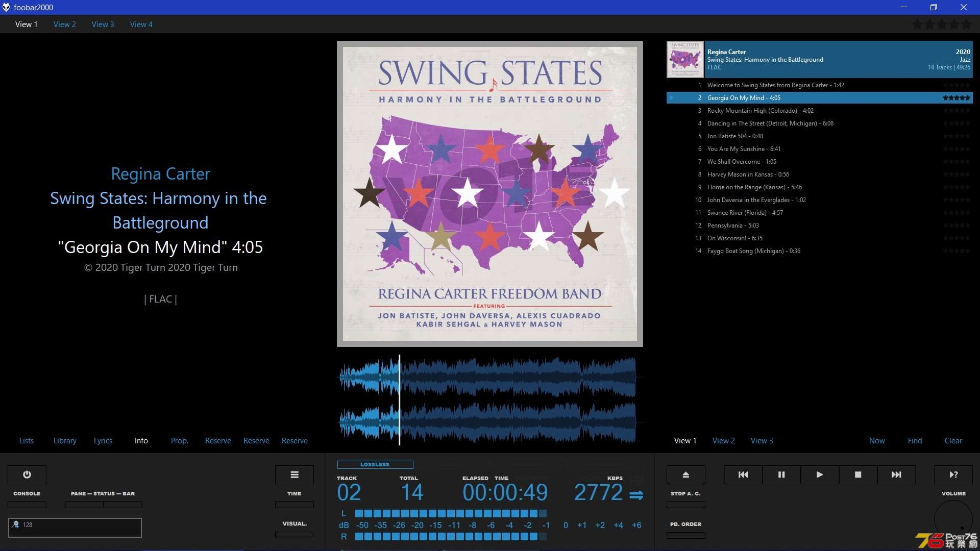Click the Clear button under the playlist
The image size is (980, 551).
point(953,441)
